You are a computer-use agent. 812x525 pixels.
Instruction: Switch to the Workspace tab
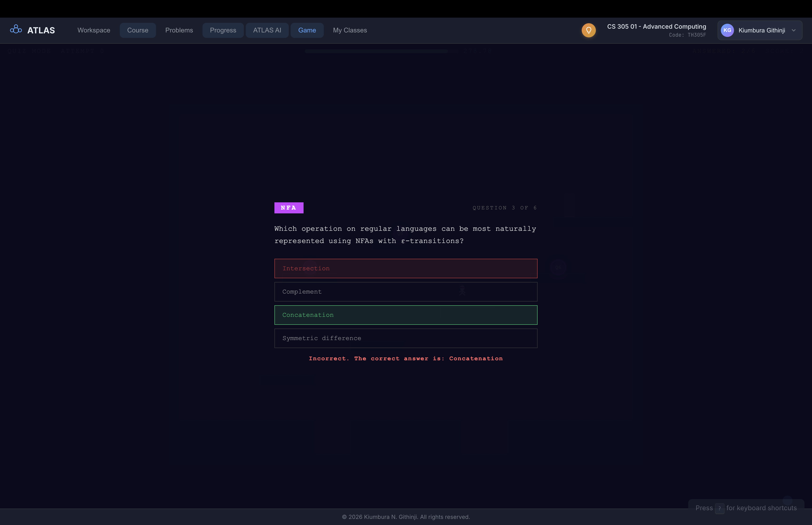click(94, 30)
